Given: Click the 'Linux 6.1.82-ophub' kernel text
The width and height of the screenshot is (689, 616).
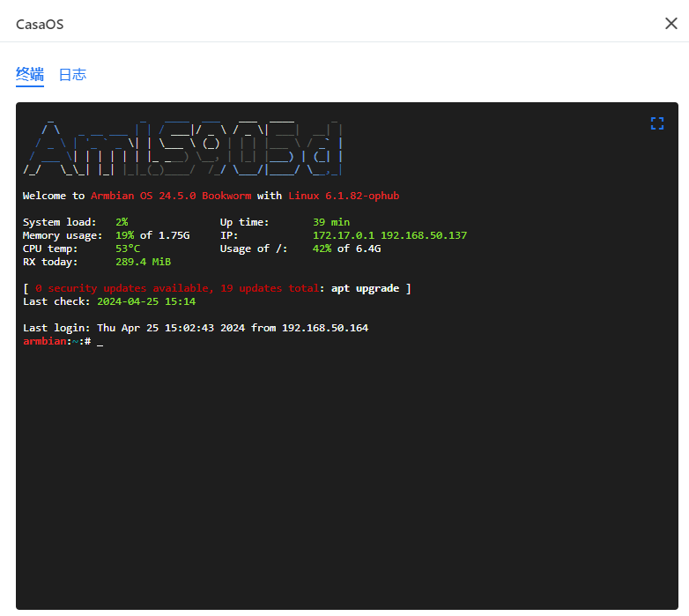Looking at the screenshot, I should pyautogui.click(x=344, y=196).
